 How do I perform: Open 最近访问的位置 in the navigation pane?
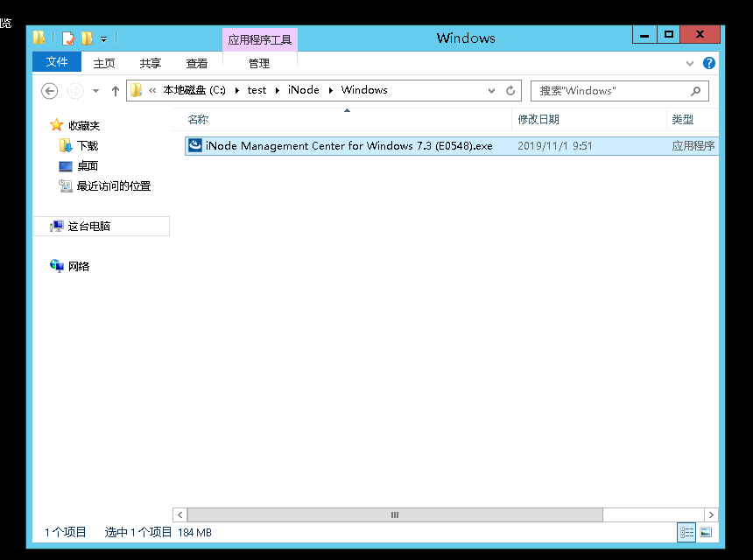click(x=114, y=186)
